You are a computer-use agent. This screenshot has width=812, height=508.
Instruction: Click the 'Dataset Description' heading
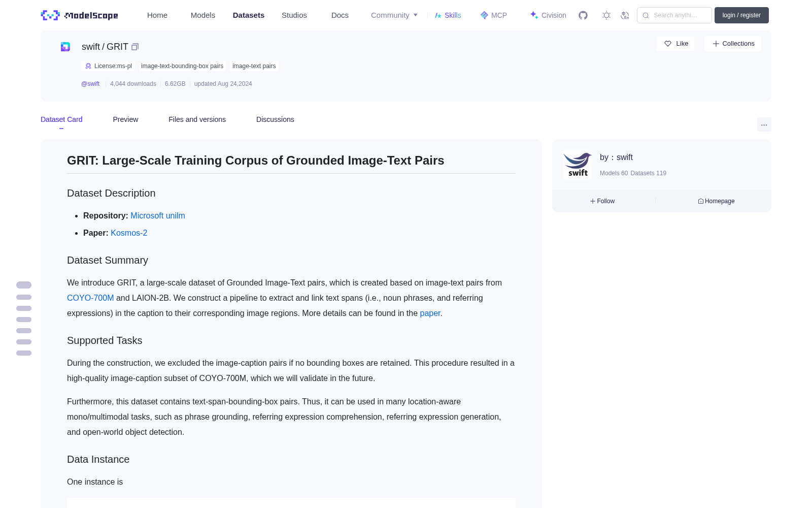click(111, 193)
